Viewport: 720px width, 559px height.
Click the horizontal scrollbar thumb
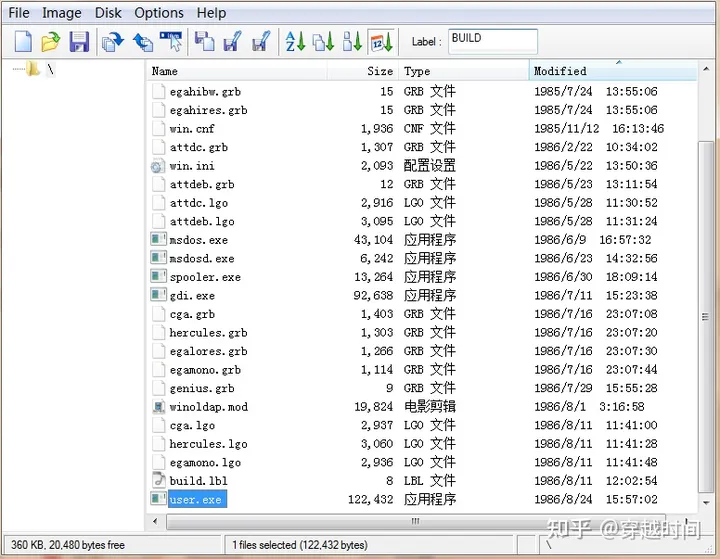click(416, 521)
